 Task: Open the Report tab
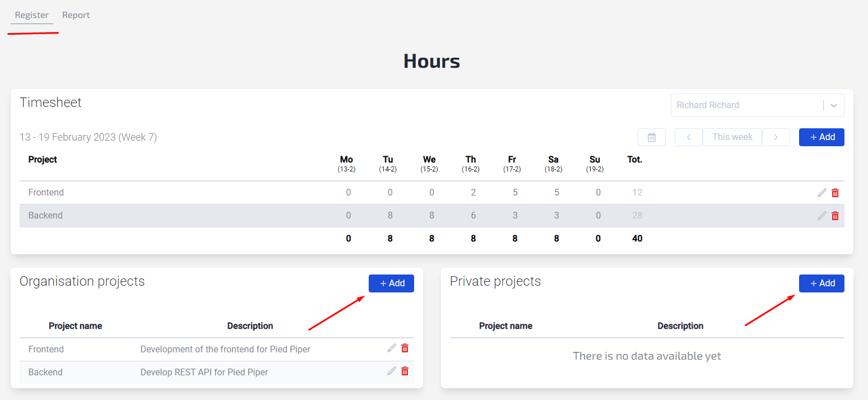(76, 15)
